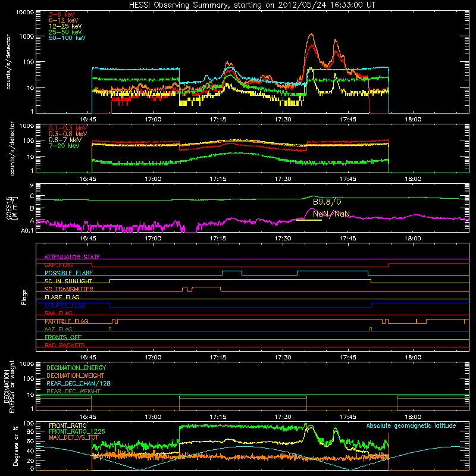Click the A0.1 tick label in GOES panel
Screen dimensions: 476x476
point(27,231)
